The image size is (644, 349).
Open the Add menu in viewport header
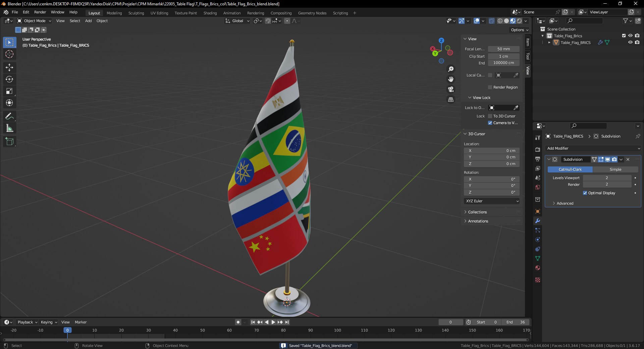[x=88, y=21]
